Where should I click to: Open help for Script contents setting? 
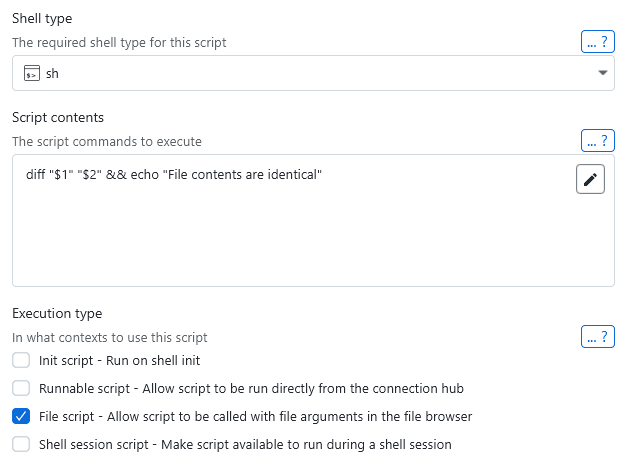(x=597, y=140)
